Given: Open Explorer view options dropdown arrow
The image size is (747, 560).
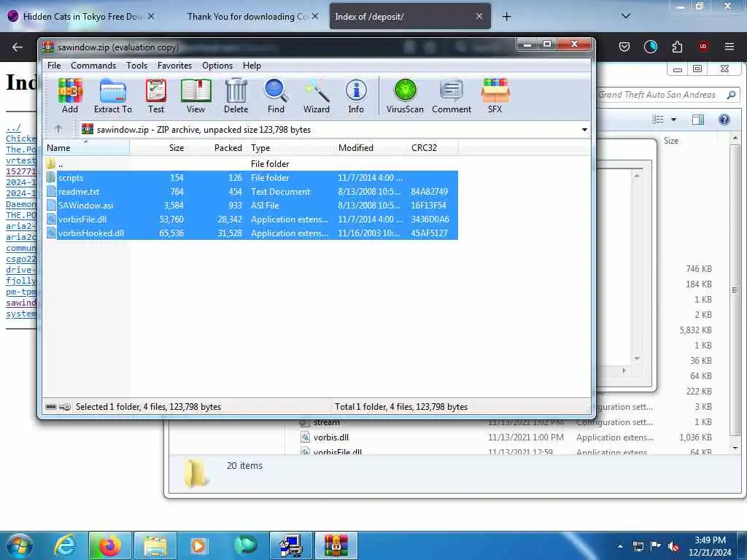Looking at the screenshot, I should pyautogui.click(x=673, y=120).
